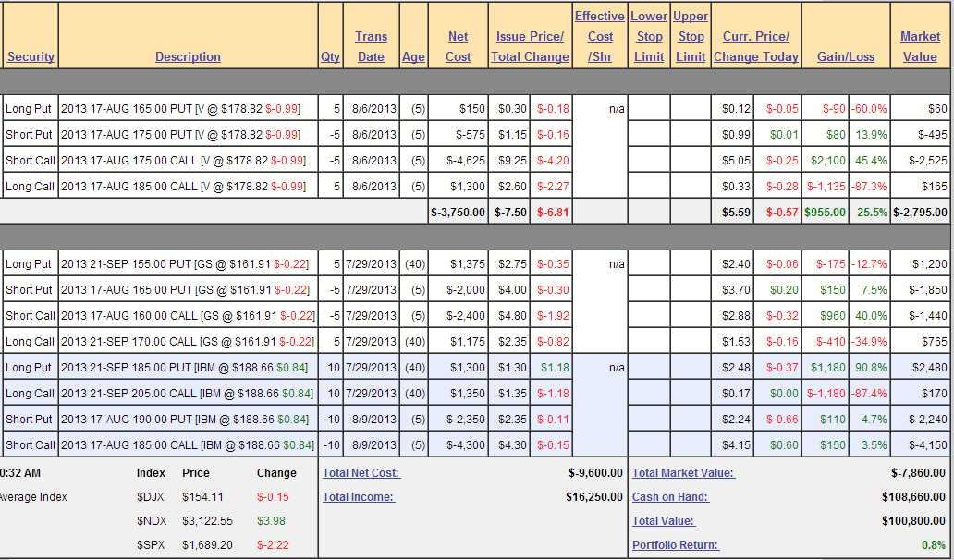Open the Cash on Hand link
This screenshot has width=954, height=560.
point(670,496)
